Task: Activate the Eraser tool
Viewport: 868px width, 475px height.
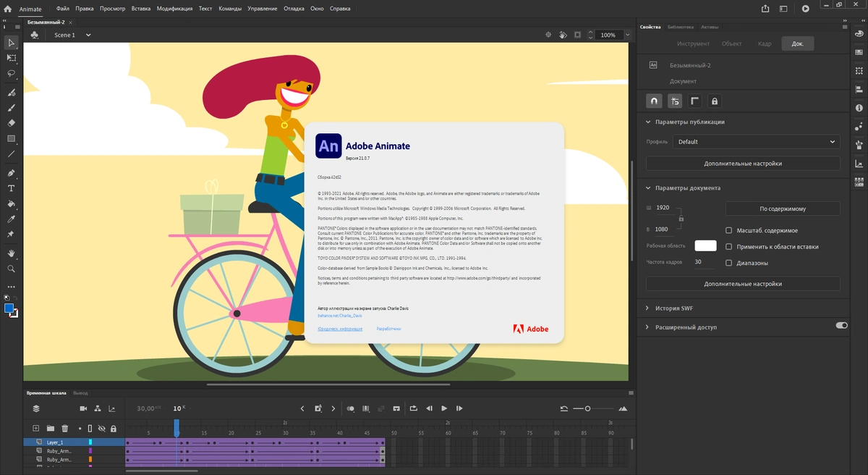Action: click(11, 123)
